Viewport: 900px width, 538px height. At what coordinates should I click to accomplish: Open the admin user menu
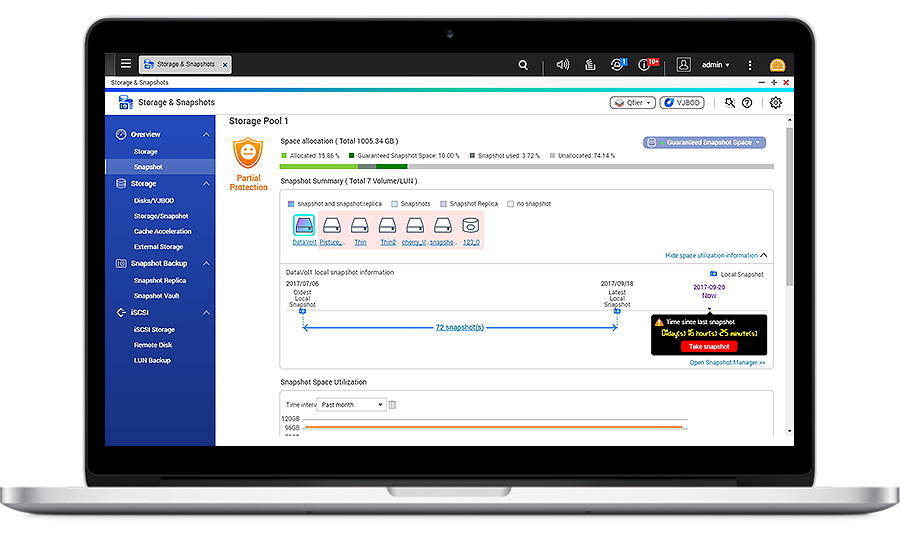(x=715, y=65)
